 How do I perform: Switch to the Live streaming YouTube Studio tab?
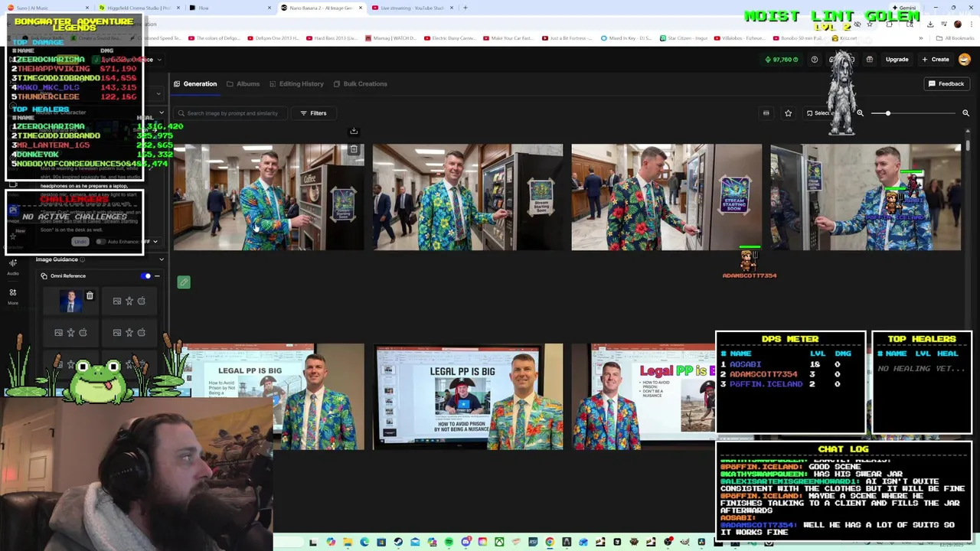tap(413, 8)
